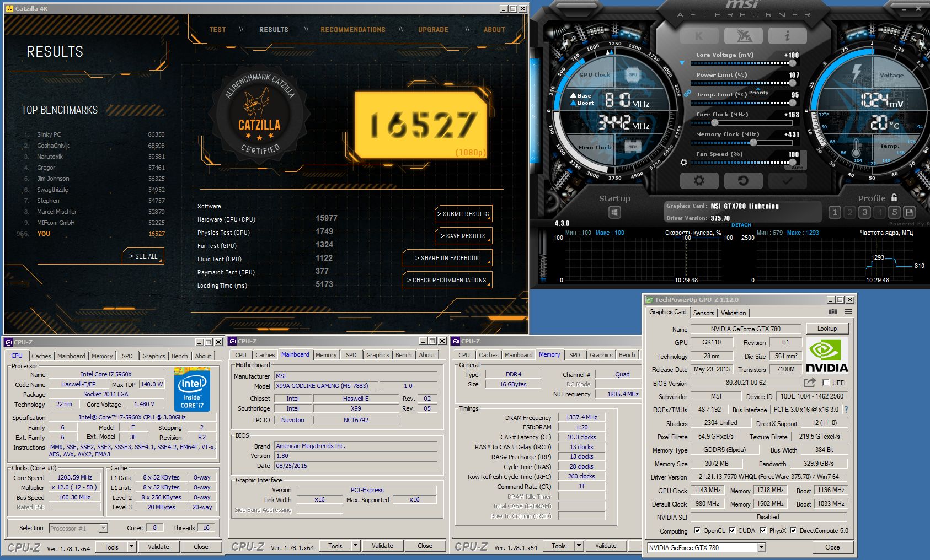The image size is (930, 560).
Task: Take GPU-Z screenshot with camera icon
Action: tap(833, 312)
